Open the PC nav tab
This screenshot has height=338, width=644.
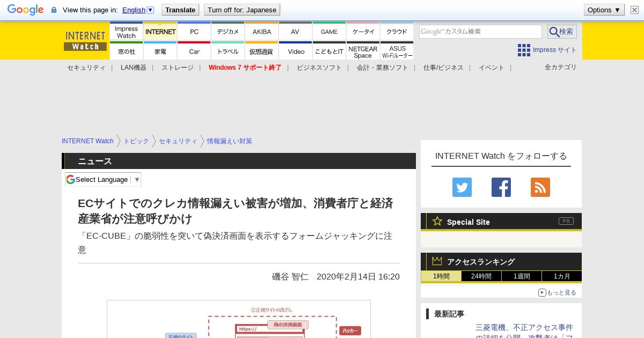point(194,32)
